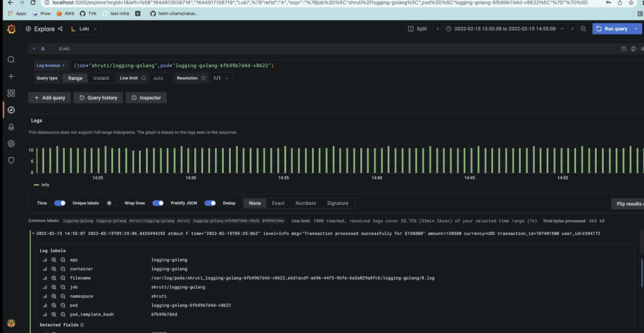Filter out value of the container label
Screen dimensions: 644x333
coord(63,269)
